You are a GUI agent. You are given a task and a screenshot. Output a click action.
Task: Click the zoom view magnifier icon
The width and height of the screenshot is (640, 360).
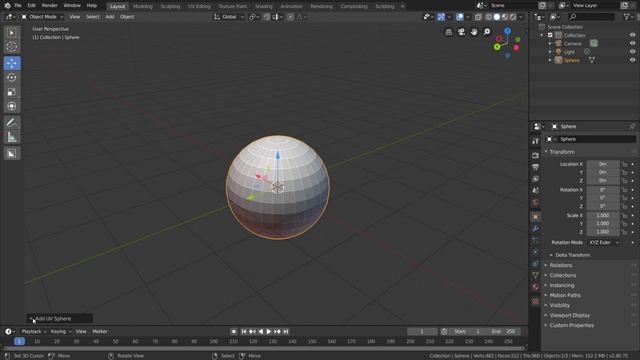coord(487,32)
